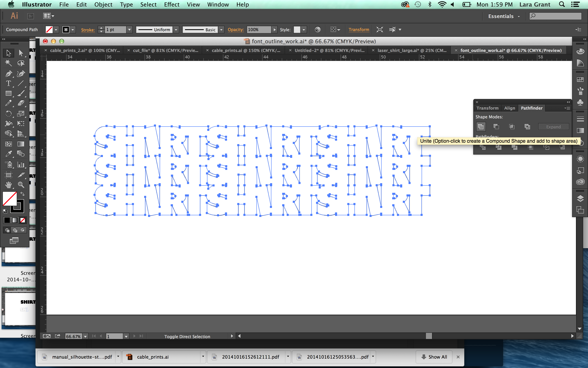Open the Object menu

[103, 4]
